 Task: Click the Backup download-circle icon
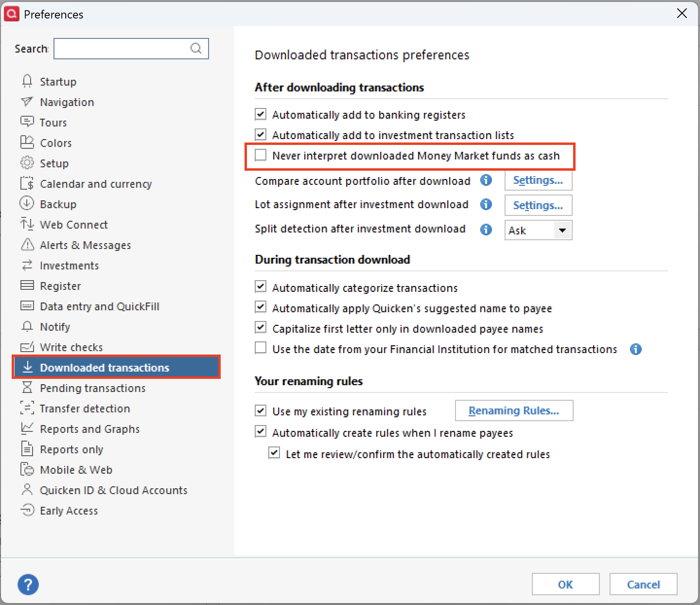pos(27,204)
